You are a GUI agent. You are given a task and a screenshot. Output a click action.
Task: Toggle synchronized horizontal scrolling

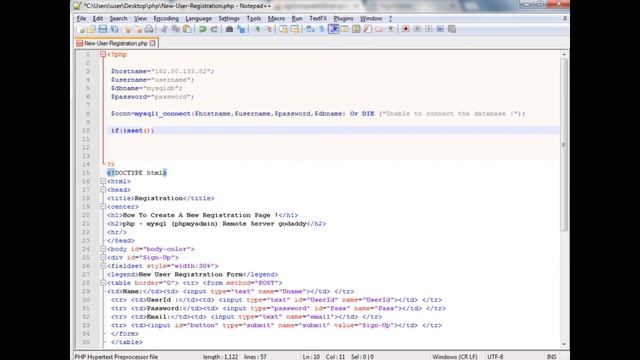(295, 29)
